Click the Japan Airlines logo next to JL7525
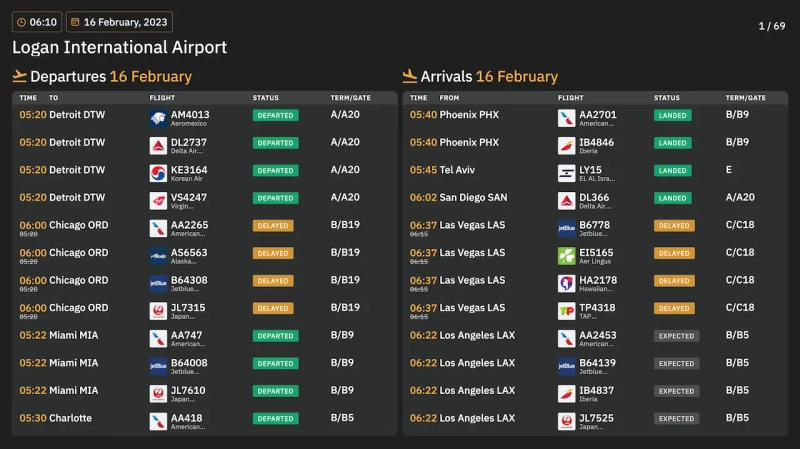 pyautogui.click(x=566, y=421)
